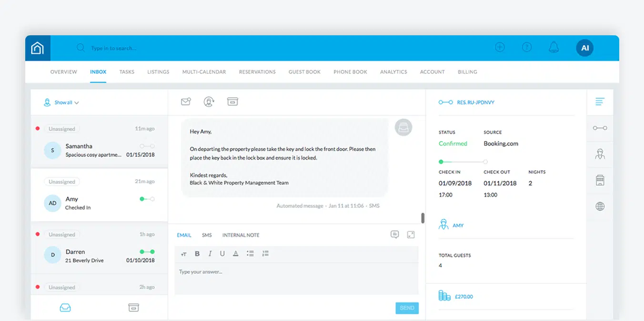The image size is (644, 321).
Task: Click the notifications bell icon
Action: coord(553,47)
